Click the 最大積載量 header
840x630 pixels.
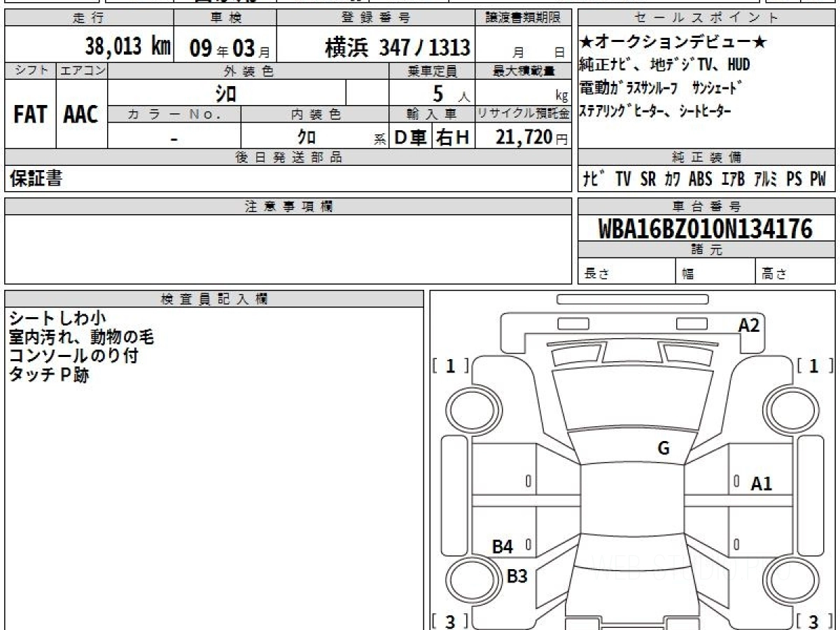(x=524, y=71)
